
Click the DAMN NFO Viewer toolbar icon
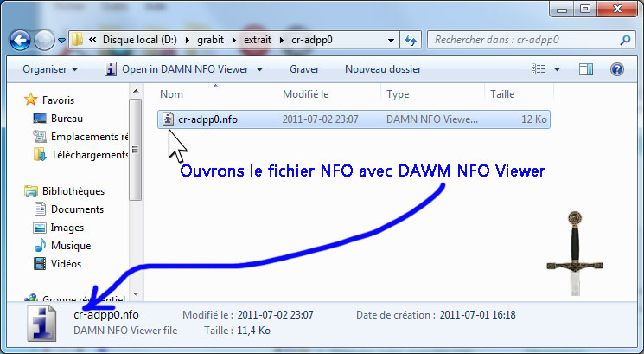pos(111,69)
